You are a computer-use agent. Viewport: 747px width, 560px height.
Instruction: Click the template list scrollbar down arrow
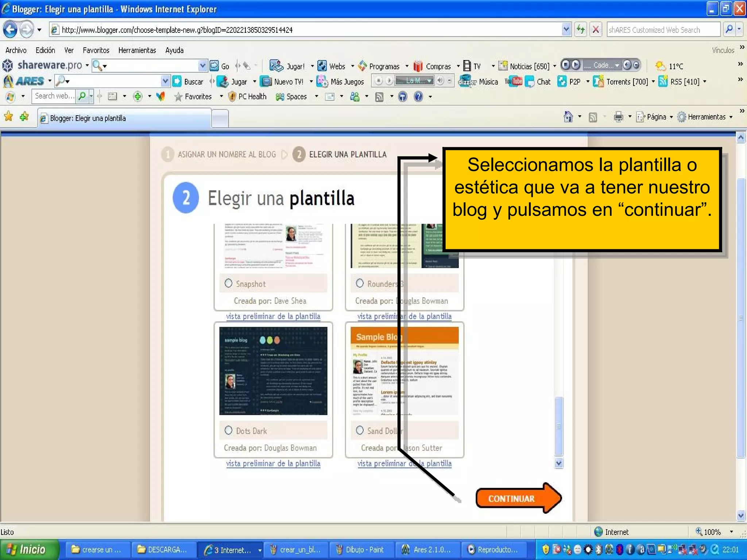tap(559, 463)
